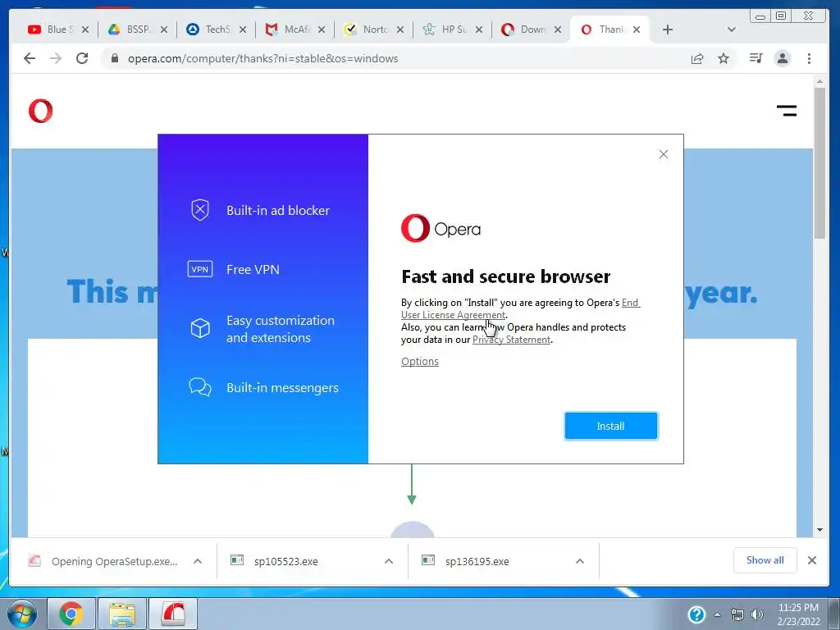Close the McAfee tab
This screenshot has height=630, width=840.
tap(322, 30)
